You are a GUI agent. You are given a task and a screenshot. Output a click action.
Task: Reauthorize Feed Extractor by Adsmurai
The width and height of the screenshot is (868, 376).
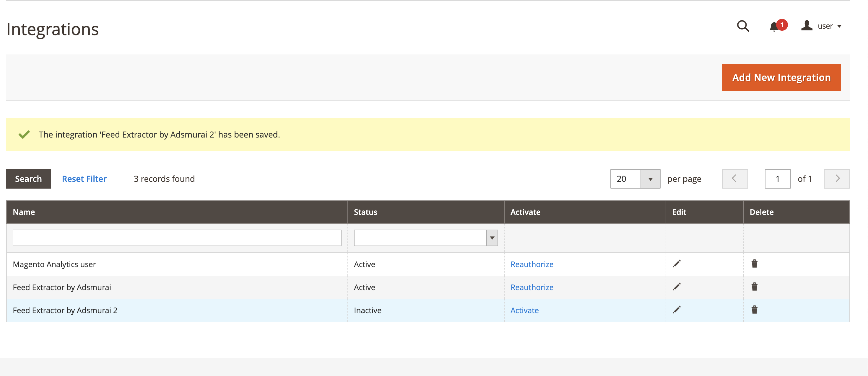point(532,287)
